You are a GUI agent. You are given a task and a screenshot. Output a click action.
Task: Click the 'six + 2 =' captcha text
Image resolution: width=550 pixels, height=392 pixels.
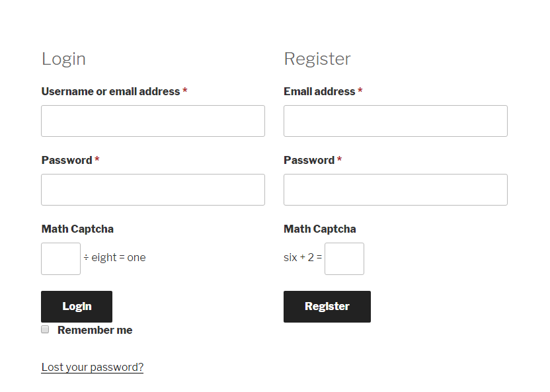(x=302, y=257)
